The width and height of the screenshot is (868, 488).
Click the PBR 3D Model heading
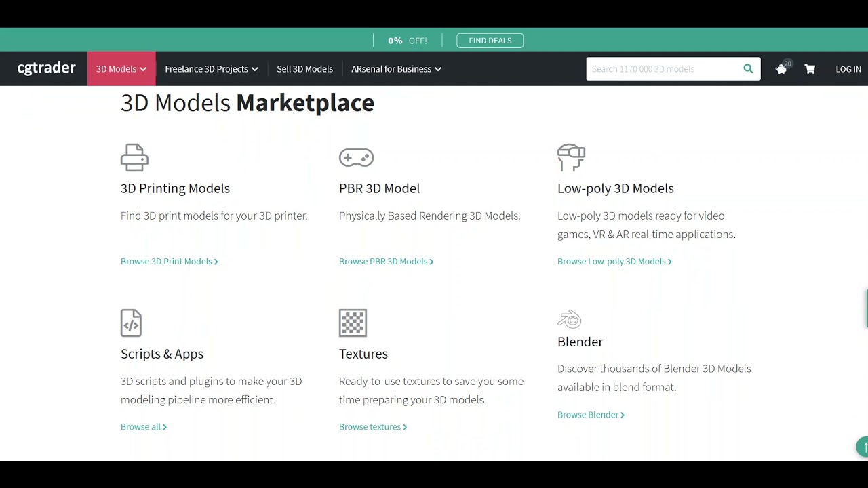(379, 188)
